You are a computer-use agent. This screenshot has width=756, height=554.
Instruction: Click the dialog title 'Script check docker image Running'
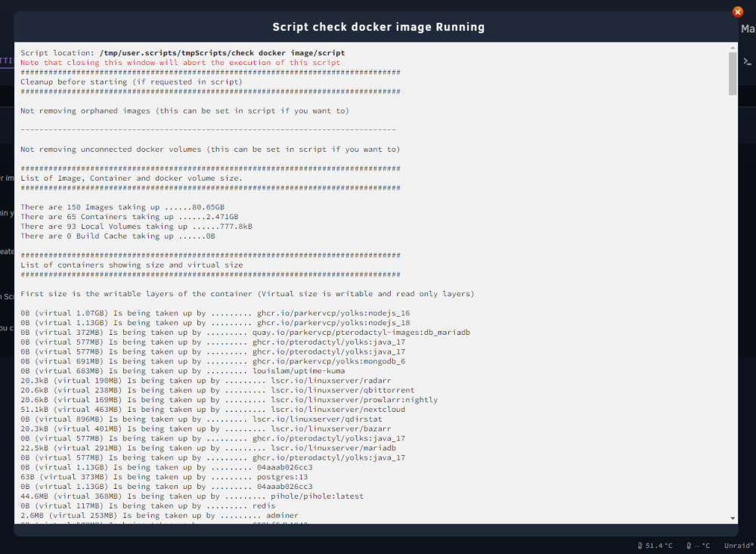[379, 27]
